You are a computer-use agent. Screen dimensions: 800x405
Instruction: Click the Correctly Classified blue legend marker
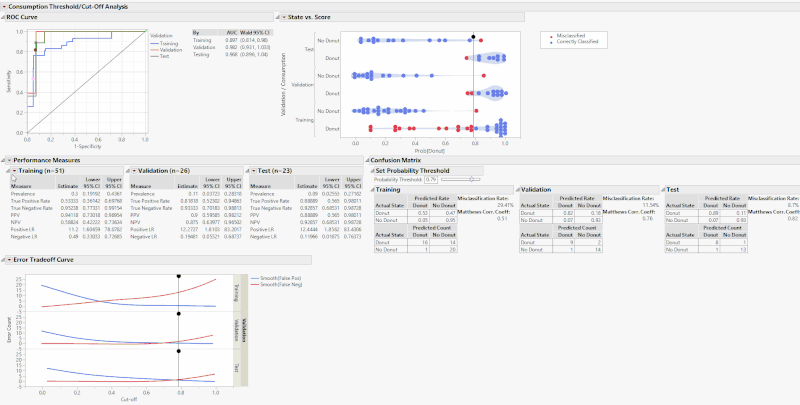click(x=552, y=41)
